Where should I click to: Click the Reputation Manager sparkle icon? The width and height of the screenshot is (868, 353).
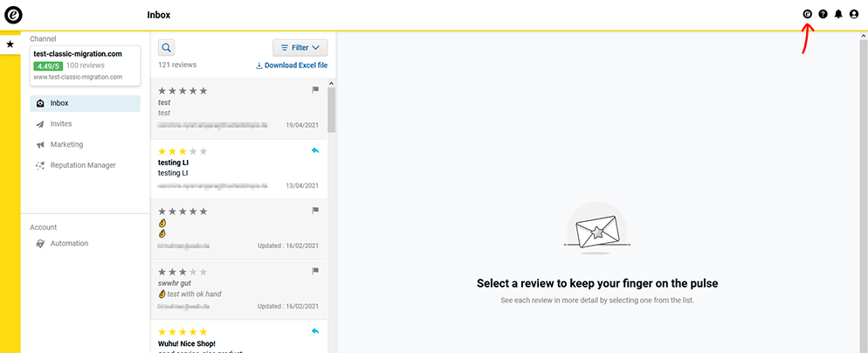pyautogui.click(x=40, y=165)
